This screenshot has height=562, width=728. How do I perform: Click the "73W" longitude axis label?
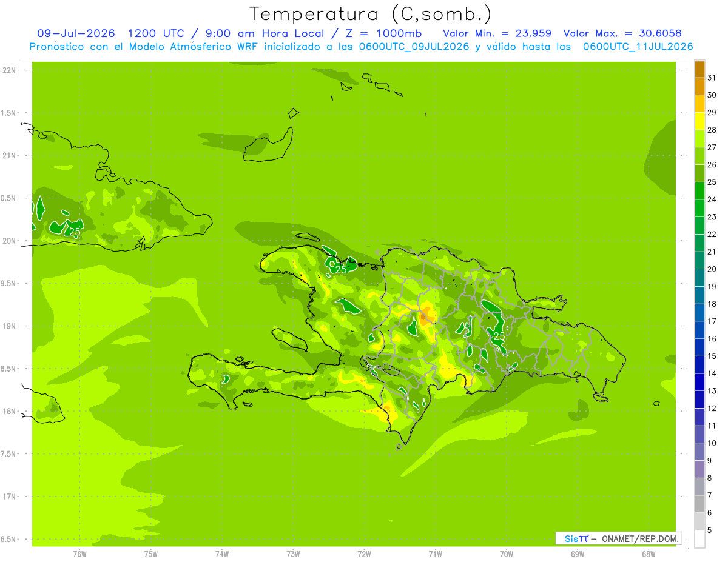pyautogui.click(x=293, y=554)
